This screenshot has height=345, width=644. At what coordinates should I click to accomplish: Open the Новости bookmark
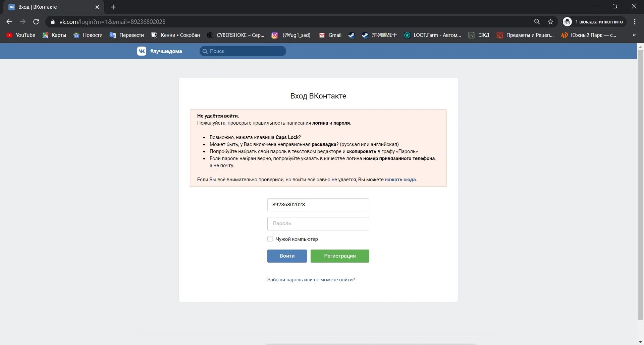pos(88,35)
